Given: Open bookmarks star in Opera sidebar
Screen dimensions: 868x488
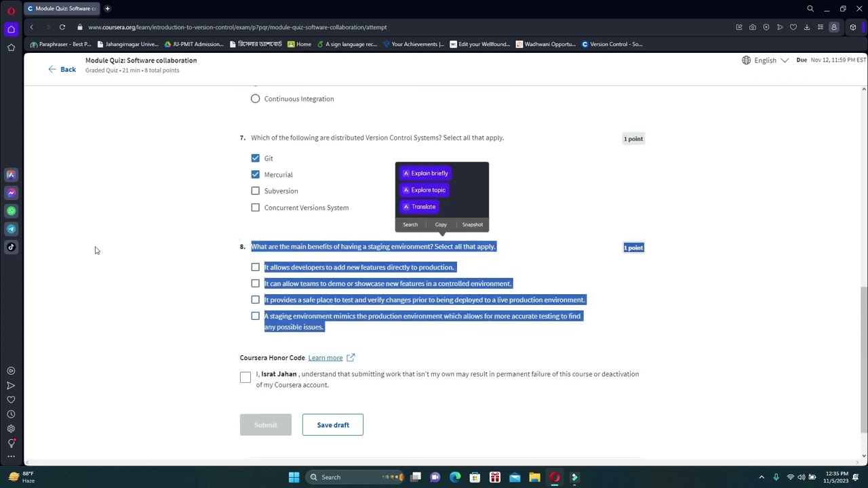Looking at the screenshot, I should click(11, 47).
